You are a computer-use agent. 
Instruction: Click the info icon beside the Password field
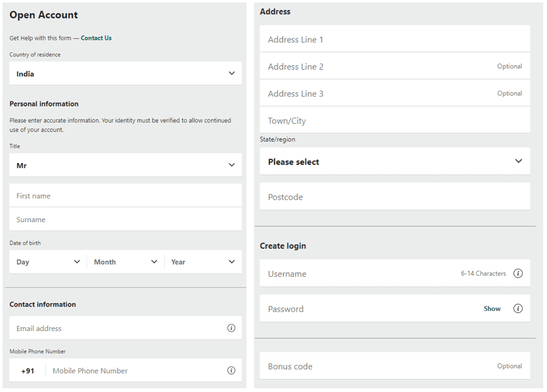[518, 309]
